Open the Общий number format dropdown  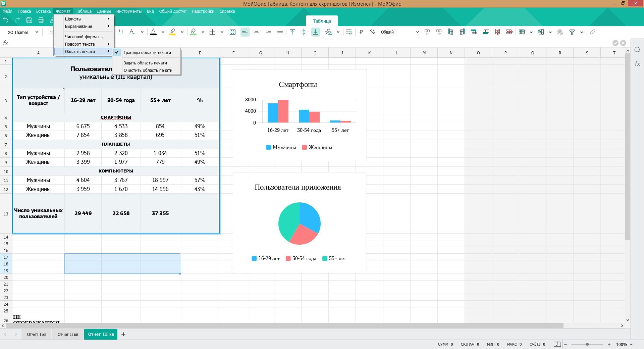pyautogui.click(x=399, y=32)
